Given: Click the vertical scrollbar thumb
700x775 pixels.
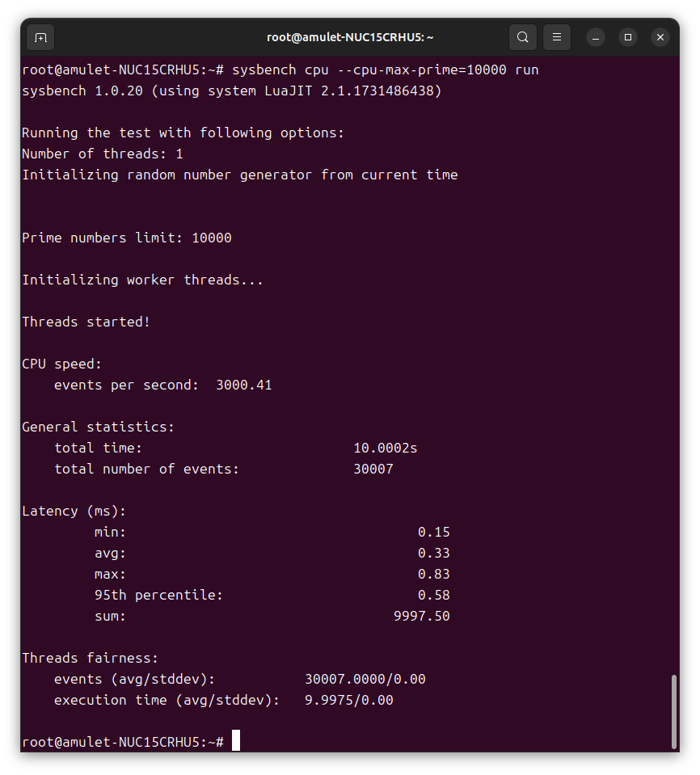Looking at the screenshot, I should [x=673, y=711].
